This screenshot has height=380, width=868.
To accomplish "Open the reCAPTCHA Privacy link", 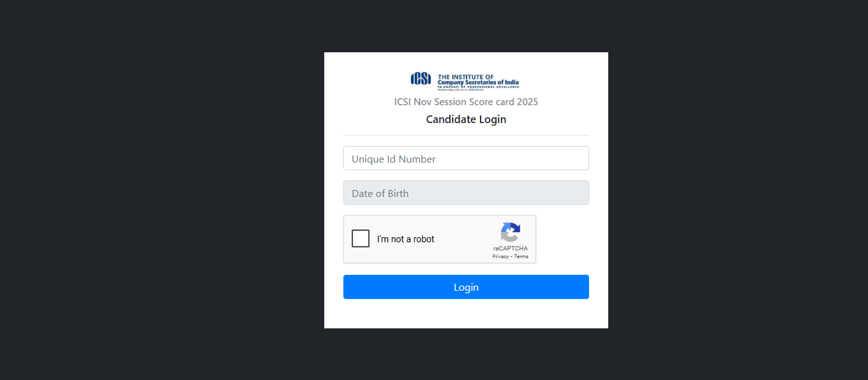I will [x=500, y=256].
